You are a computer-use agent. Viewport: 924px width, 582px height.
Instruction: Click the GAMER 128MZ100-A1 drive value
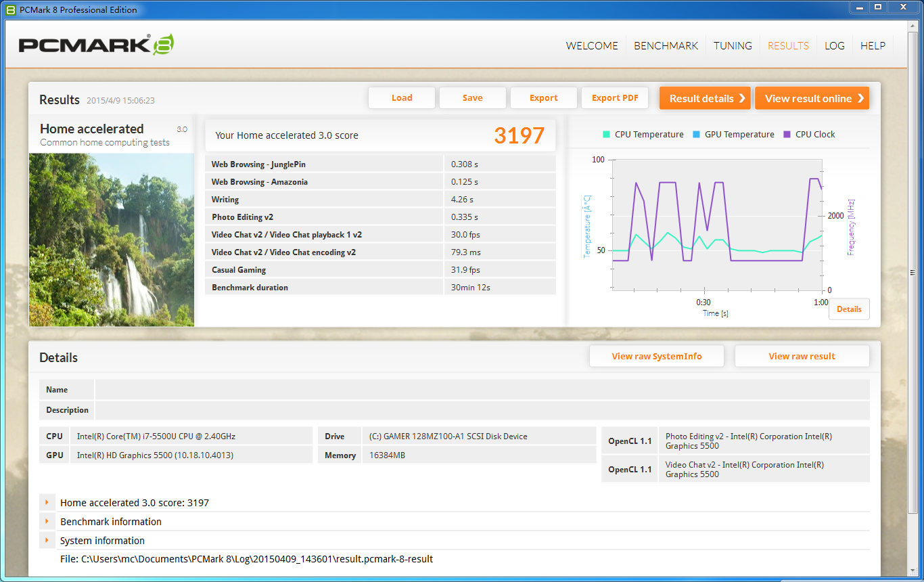coord(448,436)
